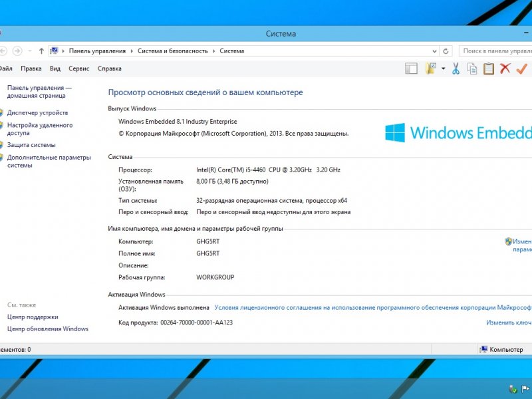
Task: Click Панель управления breadcrumb
Action: [97, 51]
